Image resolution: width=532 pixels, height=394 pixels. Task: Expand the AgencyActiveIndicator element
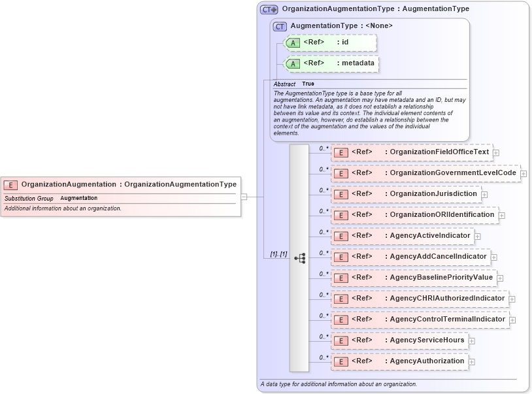click(x=478, y=236)
